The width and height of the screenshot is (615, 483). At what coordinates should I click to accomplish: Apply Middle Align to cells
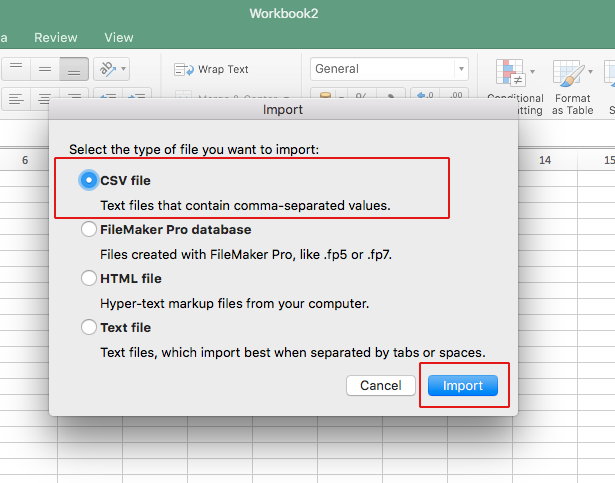click(x=45, y=69)
